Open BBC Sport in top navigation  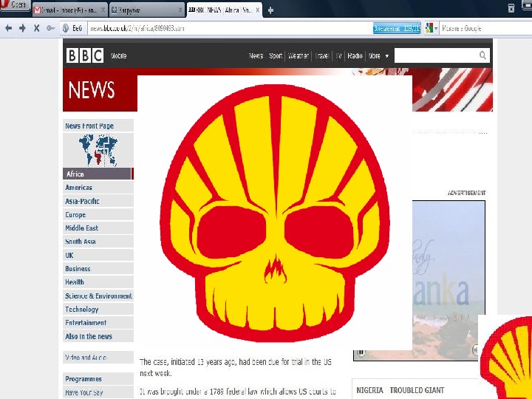tap(276, 55)
